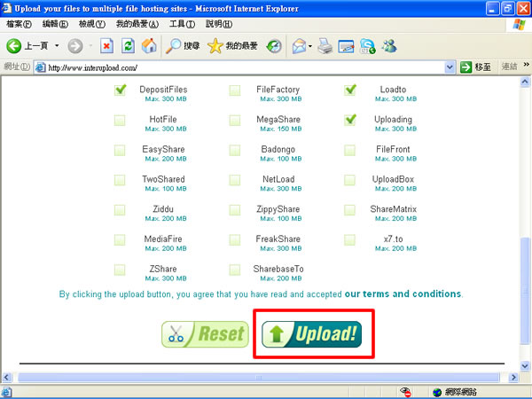Screen dimensions: 532x399
Task: Check the FreakShare checkbox
Action: pos(235,239)
